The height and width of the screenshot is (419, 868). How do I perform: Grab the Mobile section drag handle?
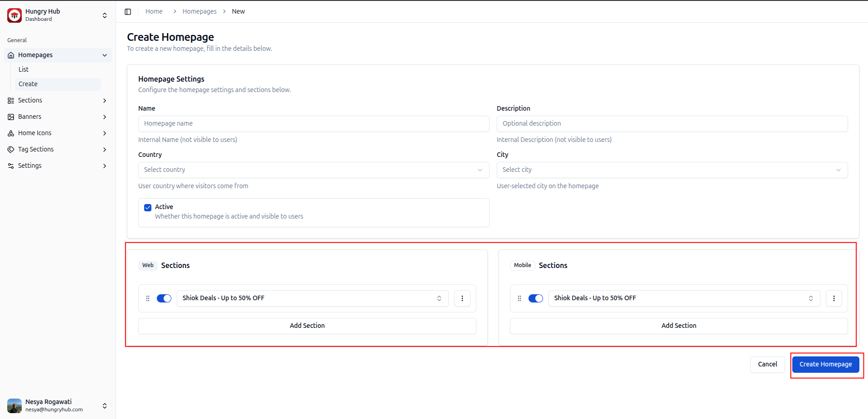pyautogui.click(x=519, y=298)
